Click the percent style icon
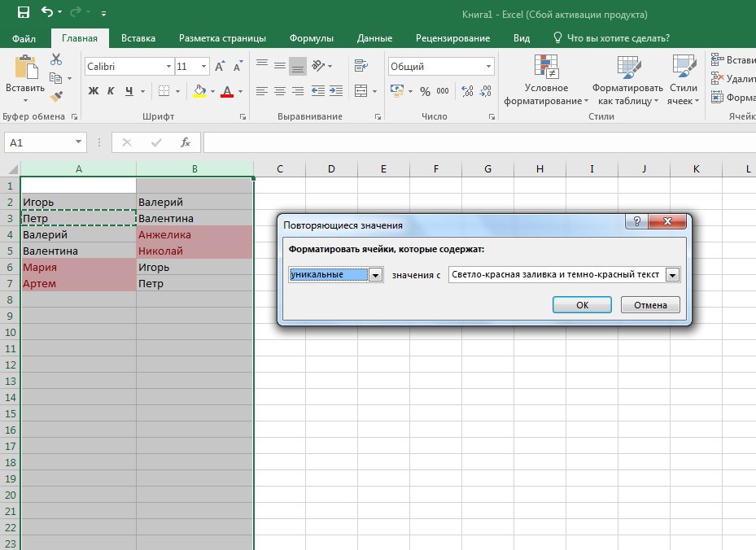This screenshot has height=550, width=756. 424,91
